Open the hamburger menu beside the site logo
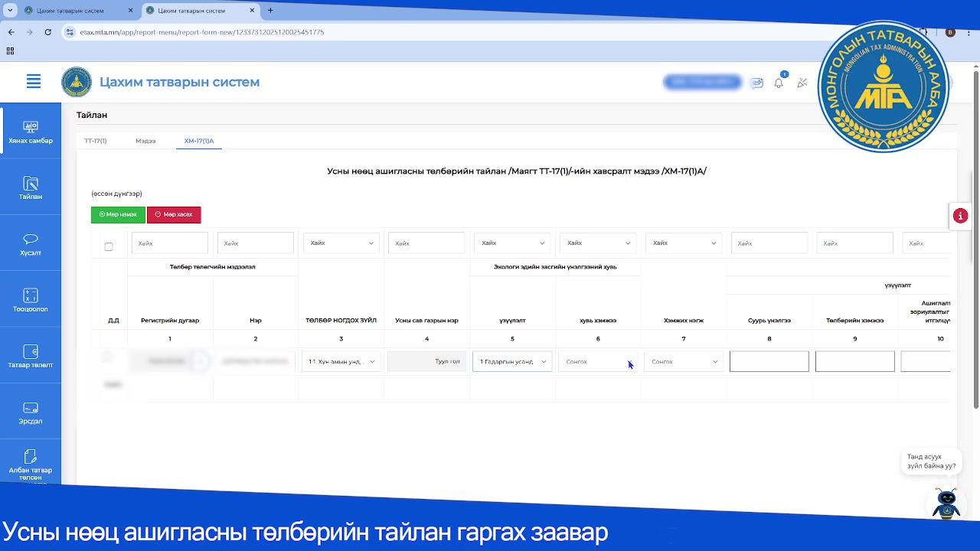This screenshot has height=551, width=980. pos(34,82)
